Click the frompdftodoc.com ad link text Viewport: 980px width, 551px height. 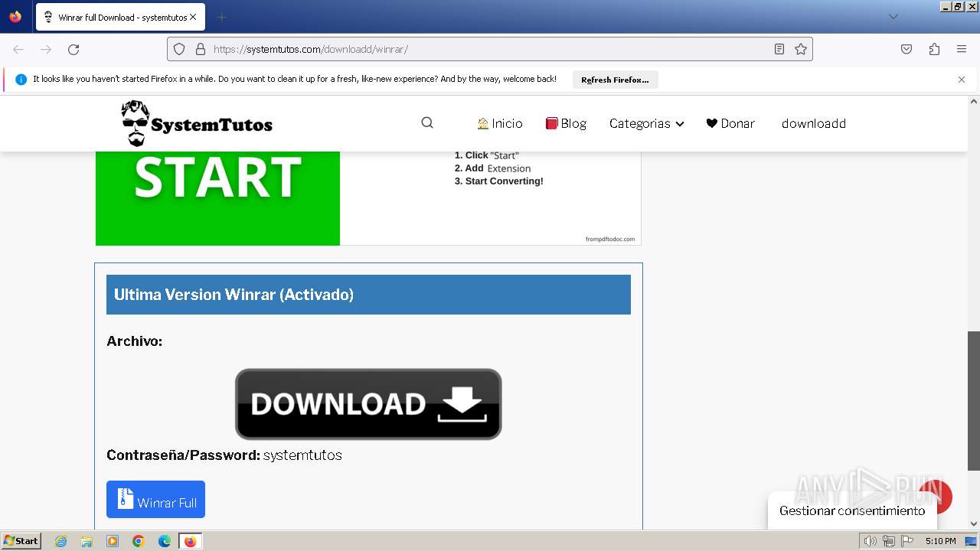point(610,239)
